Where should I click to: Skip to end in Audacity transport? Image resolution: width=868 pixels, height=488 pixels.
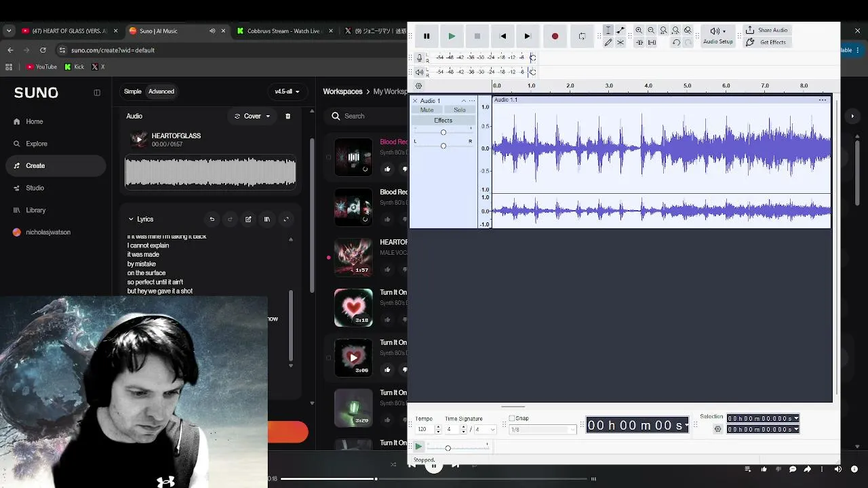click(x=528, y=36)
